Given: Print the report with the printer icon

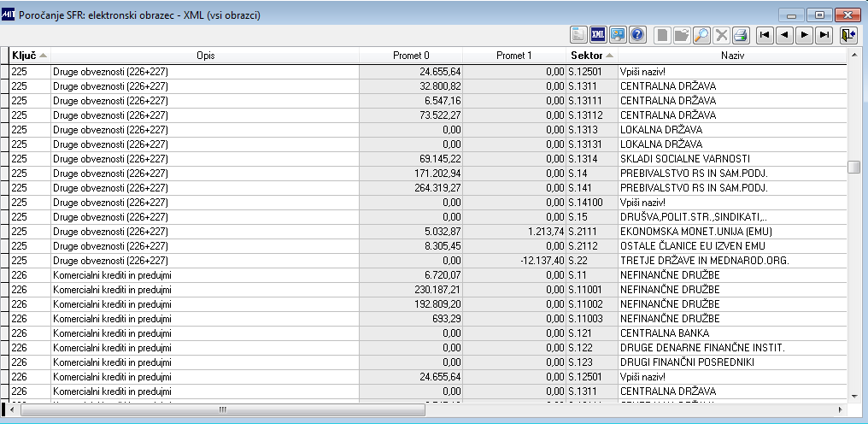Looking at the screenshot, I should 740,35.
